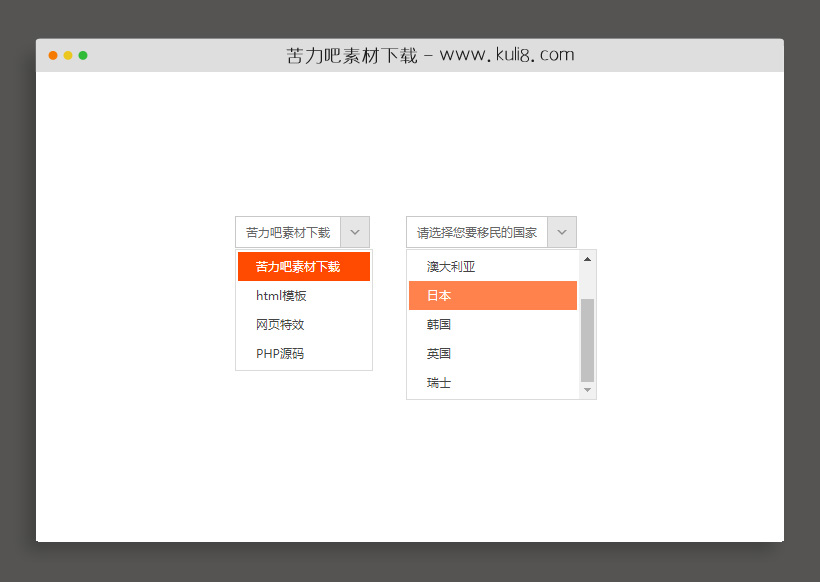Viewport: 820px width, 582px height.
Task: Click the yellow minimize circle icon
Action: click(68, 56)
